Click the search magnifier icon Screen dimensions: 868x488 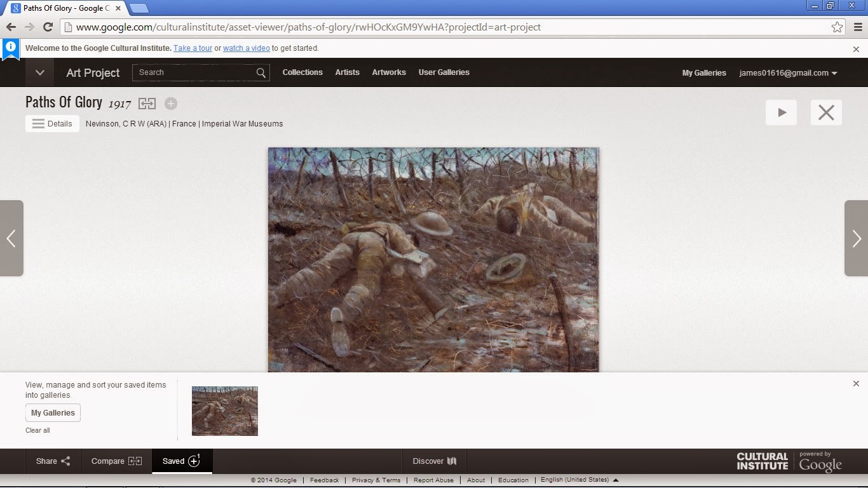[261, 72]
